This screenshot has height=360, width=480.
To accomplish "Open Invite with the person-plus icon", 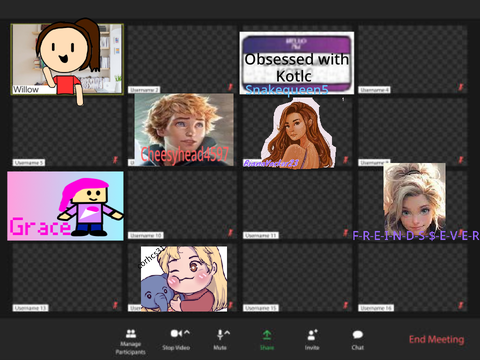I will (312, 335).
